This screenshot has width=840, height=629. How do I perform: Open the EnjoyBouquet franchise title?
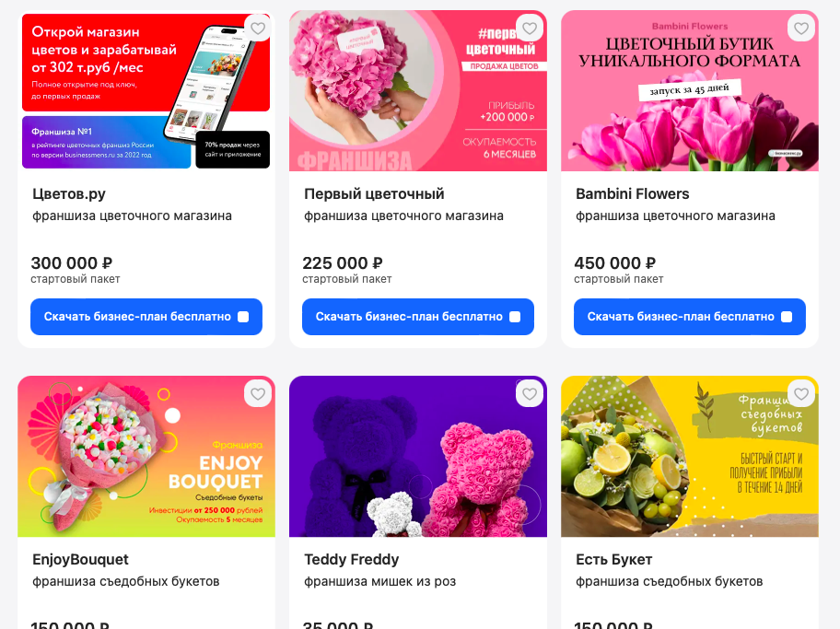tap(80, 560)
